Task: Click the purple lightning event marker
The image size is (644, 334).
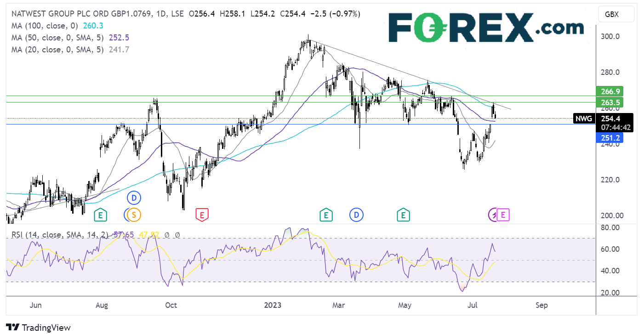Action: coord(494,214)
